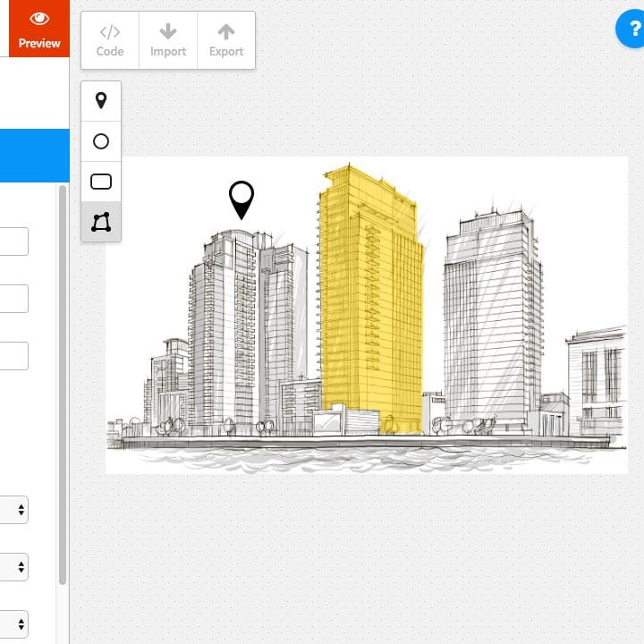Open the top dropdown in left panel
The width and height of the screenshot is (644, 644).
(x=14, y=510)
